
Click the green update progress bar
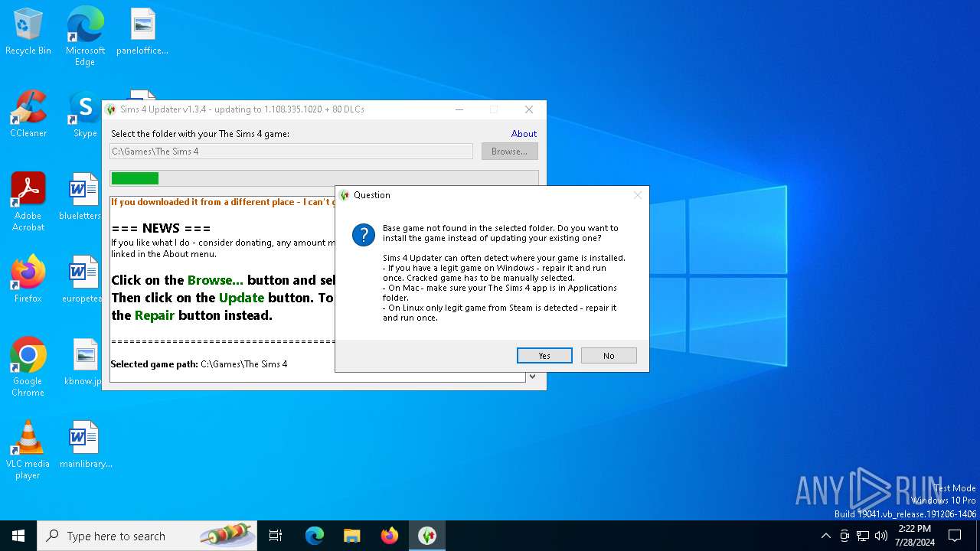324,178
